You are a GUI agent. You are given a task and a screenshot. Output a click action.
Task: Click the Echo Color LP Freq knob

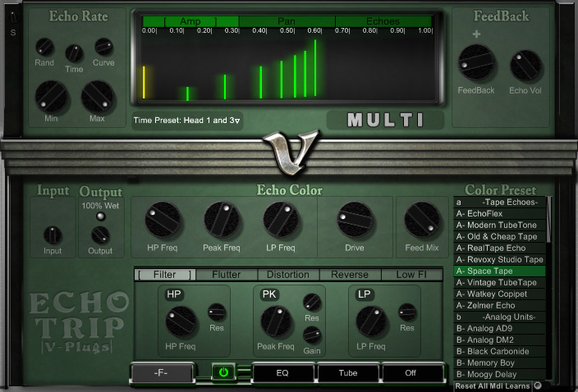(281, 220)
